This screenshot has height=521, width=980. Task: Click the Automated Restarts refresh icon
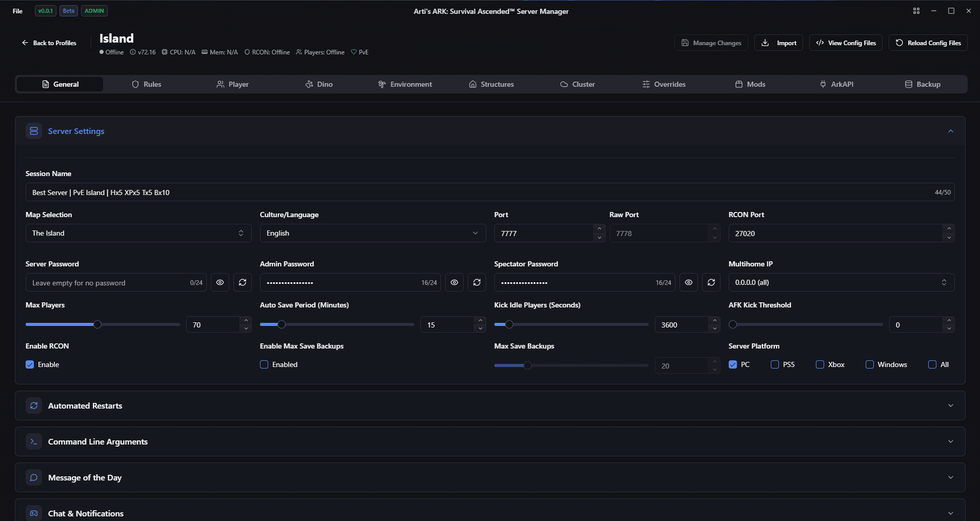33,406
